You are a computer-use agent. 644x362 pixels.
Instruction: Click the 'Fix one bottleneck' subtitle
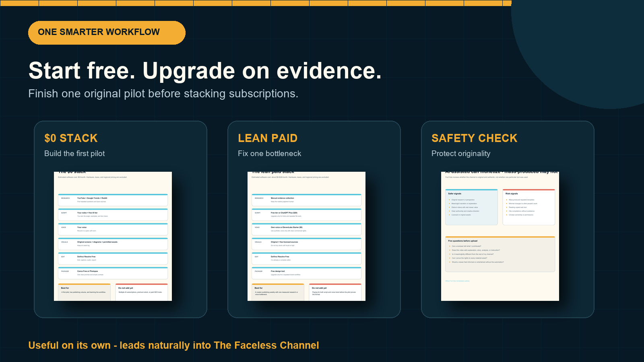[x=269, y=154]
